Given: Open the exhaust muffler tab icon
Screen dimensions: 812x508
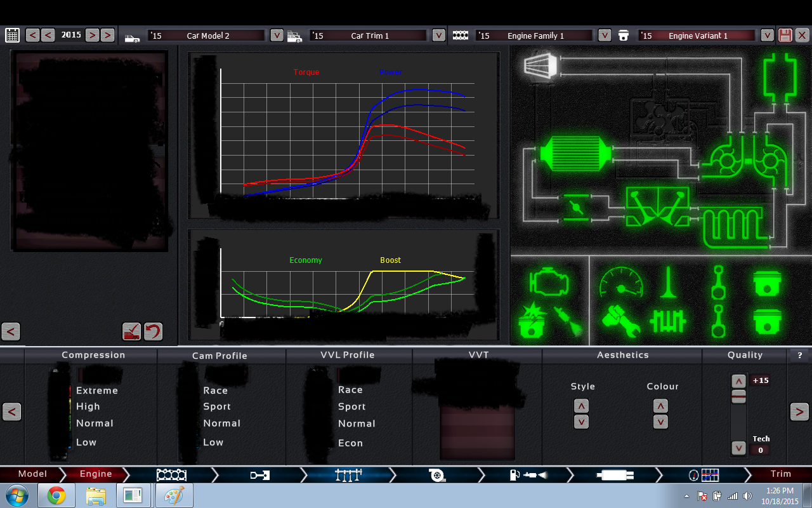Looking at the screenshot, I should (615, 474).
